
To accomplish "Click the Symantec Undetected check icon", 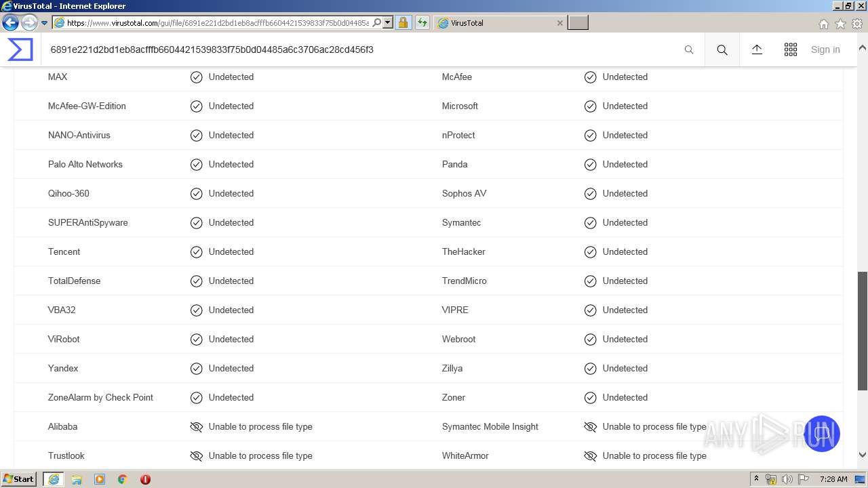I will (x=590, y=222).
